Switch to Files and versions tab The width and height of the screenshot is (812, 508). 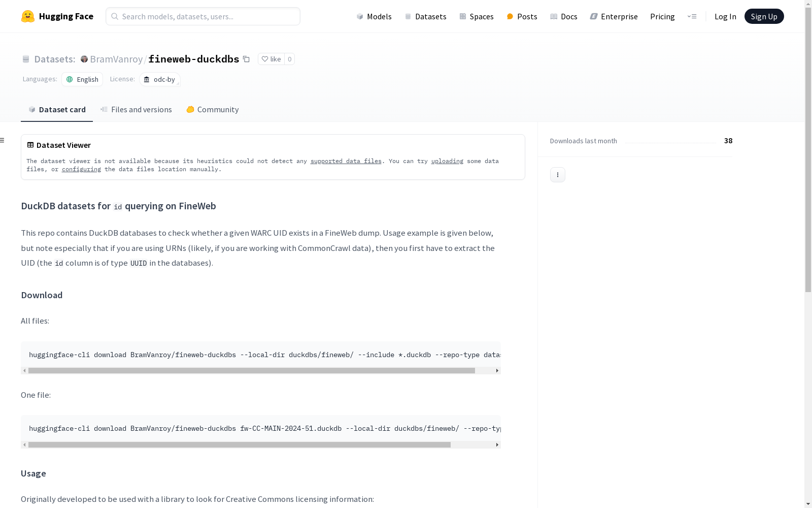(136, 109)
